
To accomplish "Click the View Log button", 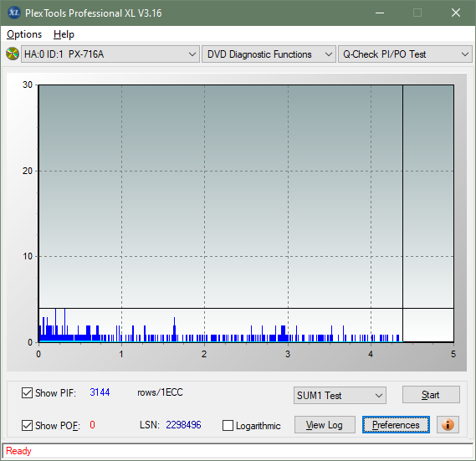I will [325, 424].
